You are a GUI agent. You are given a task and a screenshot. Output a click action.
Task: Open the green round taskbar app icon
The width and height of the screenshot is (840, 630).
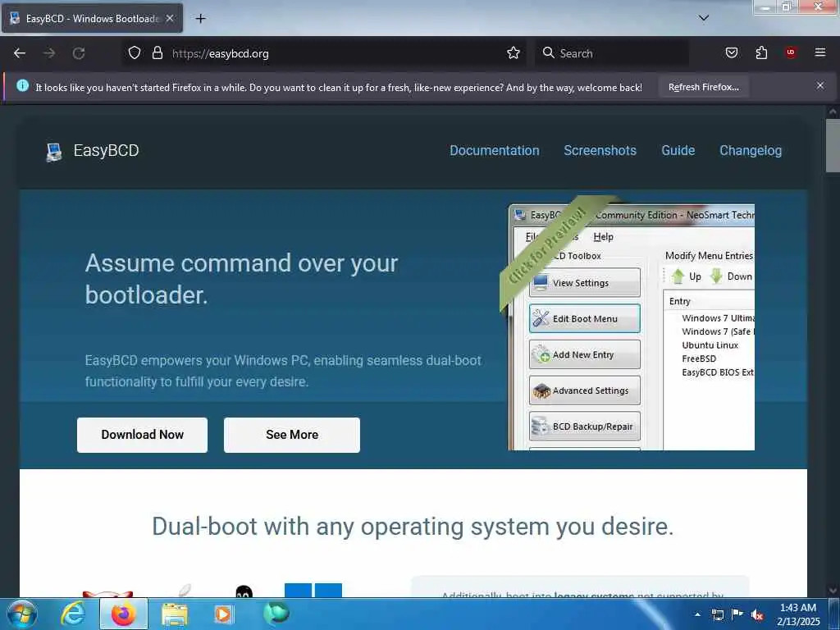point(276,614)
